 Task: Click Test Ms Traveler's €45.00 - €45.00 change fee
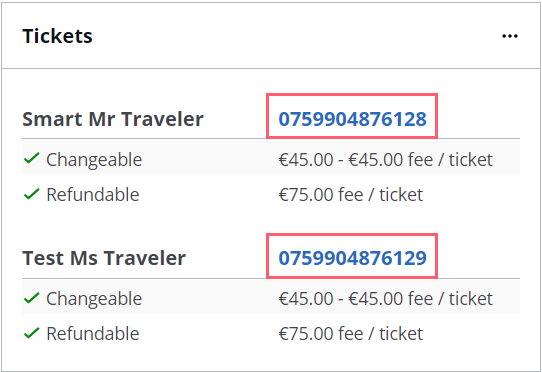385,299
